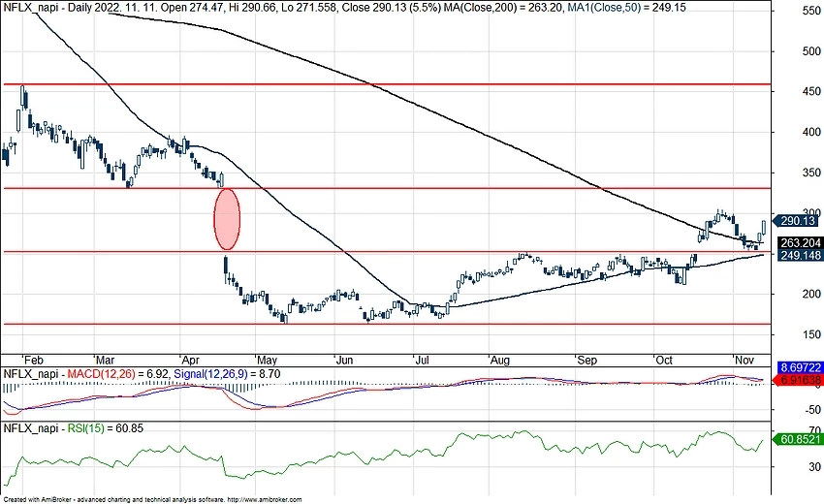Click the Sep label on the time axis
This screenshot has width=824, height=504.
click(x=587, y=360)
